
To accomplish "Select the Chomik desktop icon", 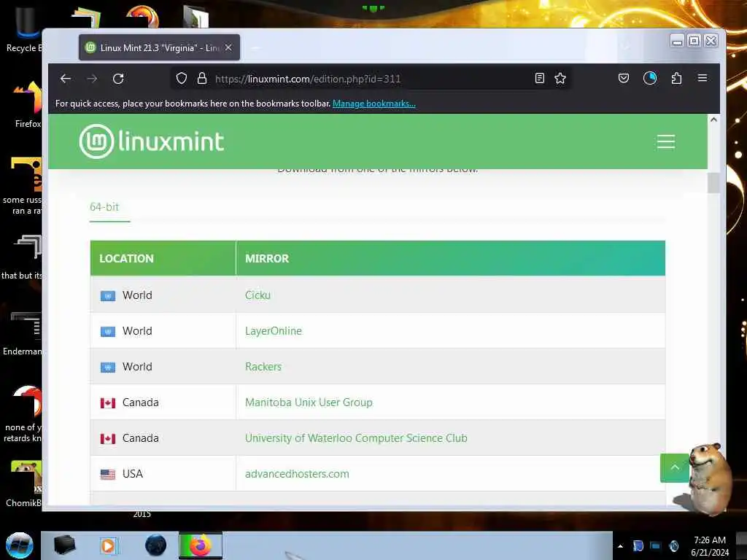I will 24,484.
